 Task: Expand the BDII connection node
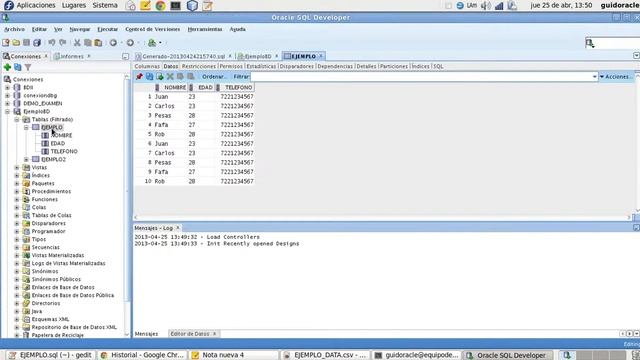click(7, 87)
